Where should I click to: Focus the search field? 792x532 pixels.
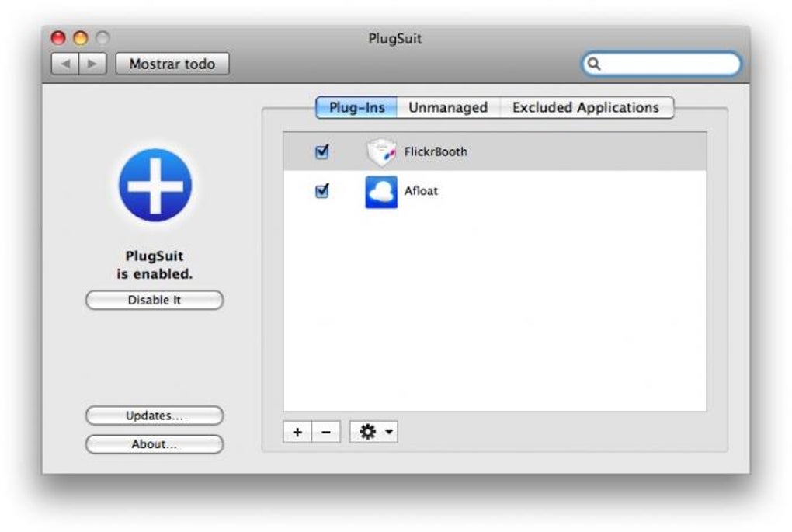[662, 64]
